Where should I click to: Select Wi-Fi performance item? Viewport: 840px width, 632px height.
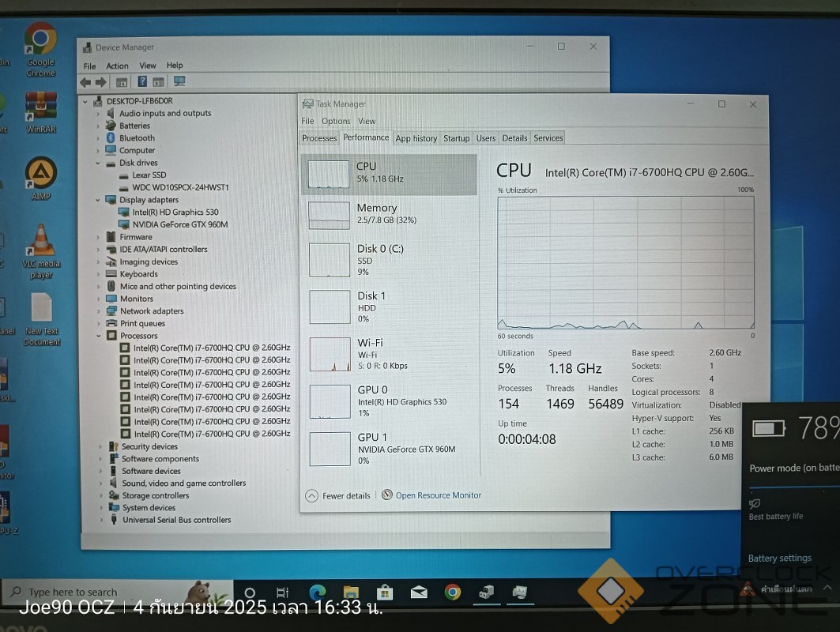[x=390, y=354]
